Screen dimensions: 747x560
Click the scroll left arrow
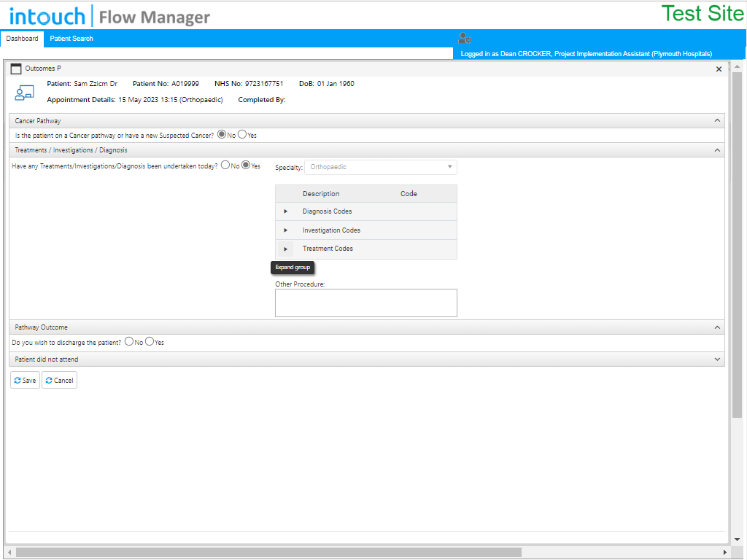(x=9, y=553)
